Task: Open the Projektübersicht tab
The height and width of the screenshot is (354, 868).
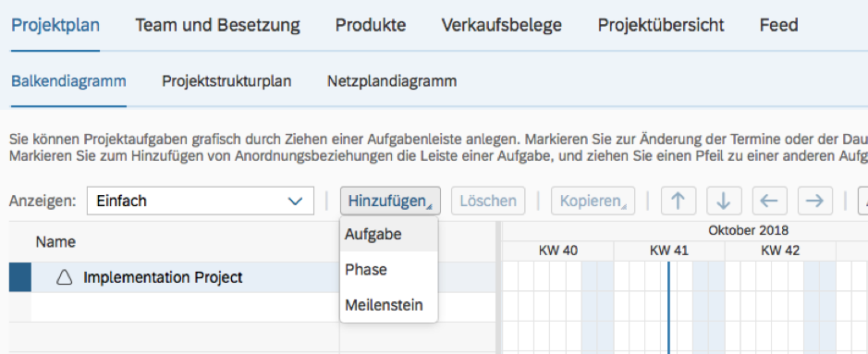Action: (661, 26)
